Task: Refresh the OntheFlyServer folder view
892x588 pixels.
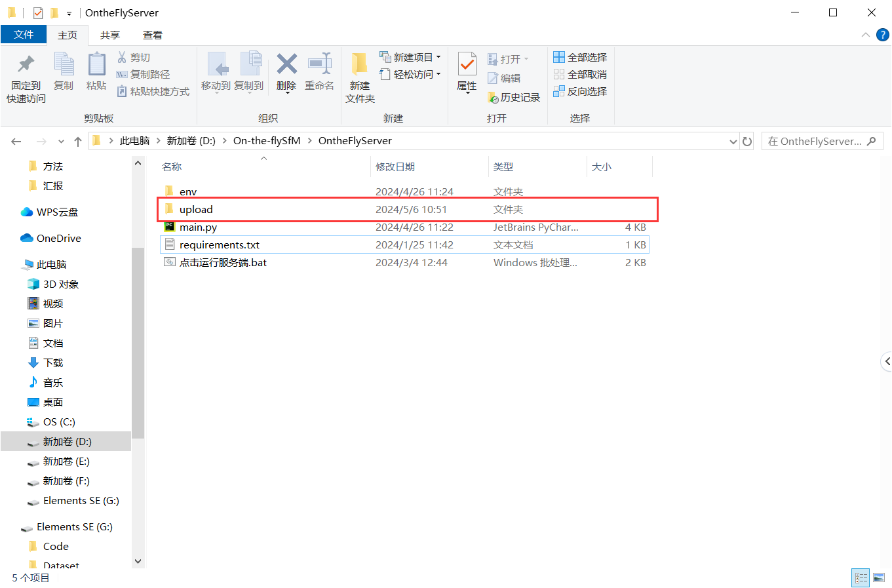Action: (747, 141)
